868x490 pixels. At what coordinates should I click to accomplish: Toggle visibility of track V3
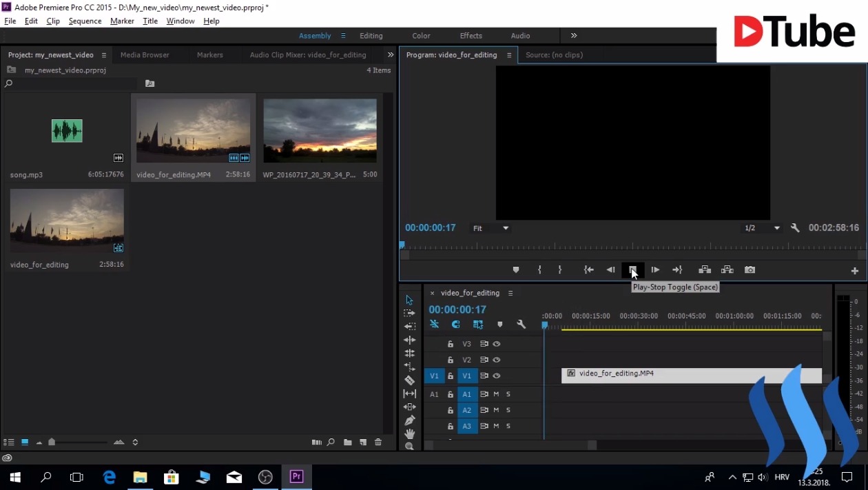[x=496, y=344]
